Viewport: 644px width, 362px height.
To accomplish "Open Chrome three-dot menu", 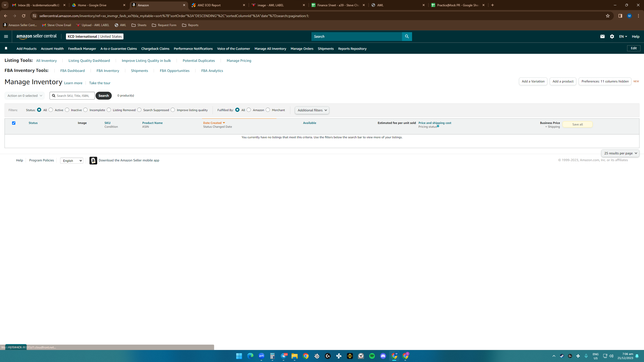I will point(638,16).
